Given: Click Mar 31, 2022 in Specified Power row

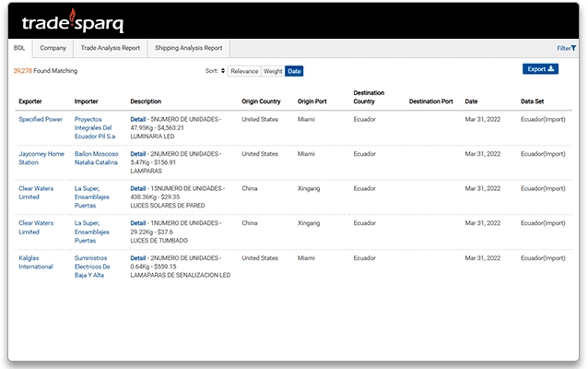Looking at the screenshot, I should (483, 119).
